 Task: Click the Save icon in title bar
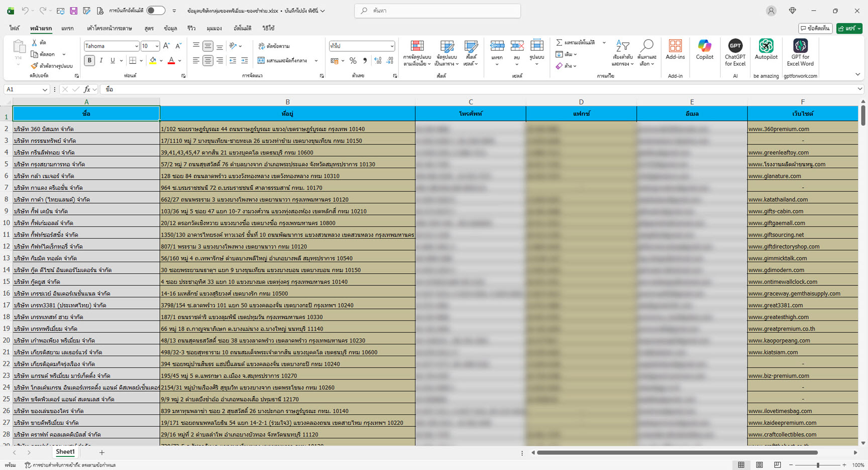(73, 11)
